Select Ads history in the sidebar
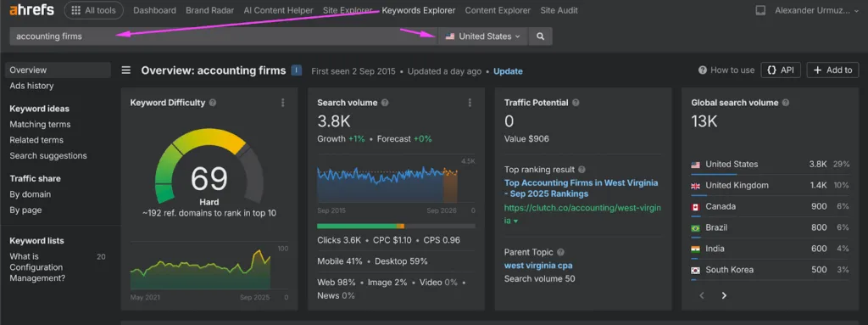868x325 pixels. tap(31, 86)
